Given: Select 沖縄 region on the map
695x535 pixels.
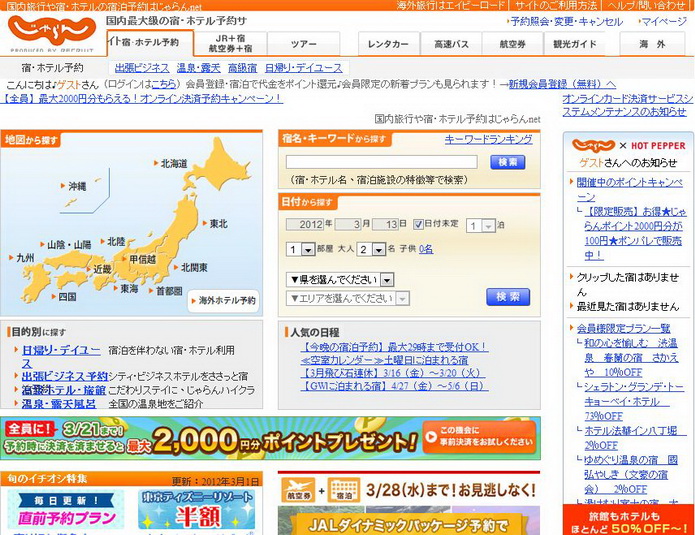Looking at the screenshot, I should pyautogui.click(x=77, y=186).
